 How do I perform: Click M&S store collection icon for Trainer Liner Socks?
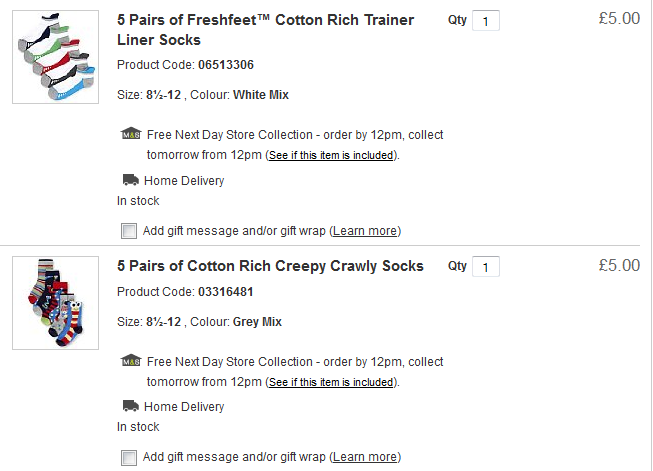pos(130,134)
